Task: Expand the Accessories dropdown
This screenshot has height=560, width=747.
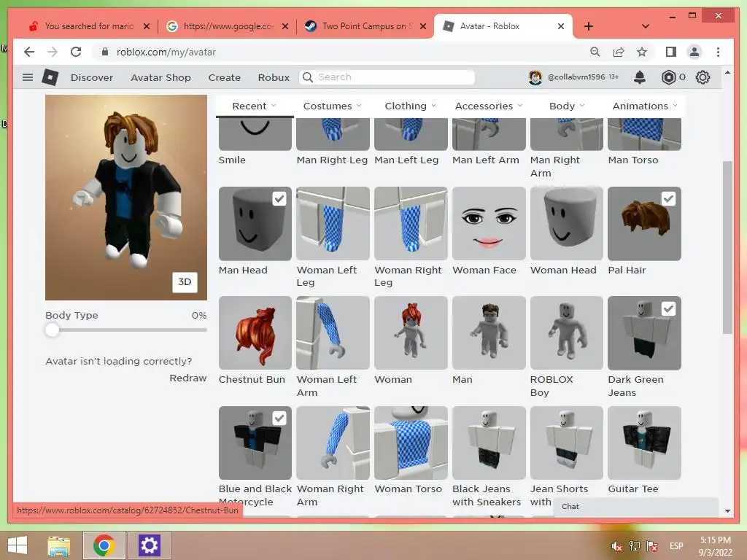Action: pyautogui.click(x=489, y=106)
